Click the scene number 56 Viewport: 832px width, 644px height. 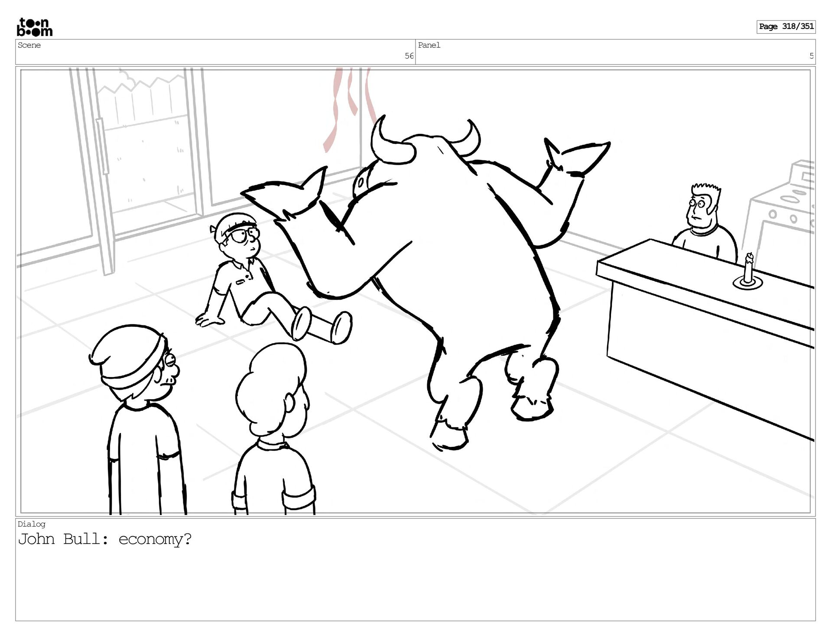(409, 56)
